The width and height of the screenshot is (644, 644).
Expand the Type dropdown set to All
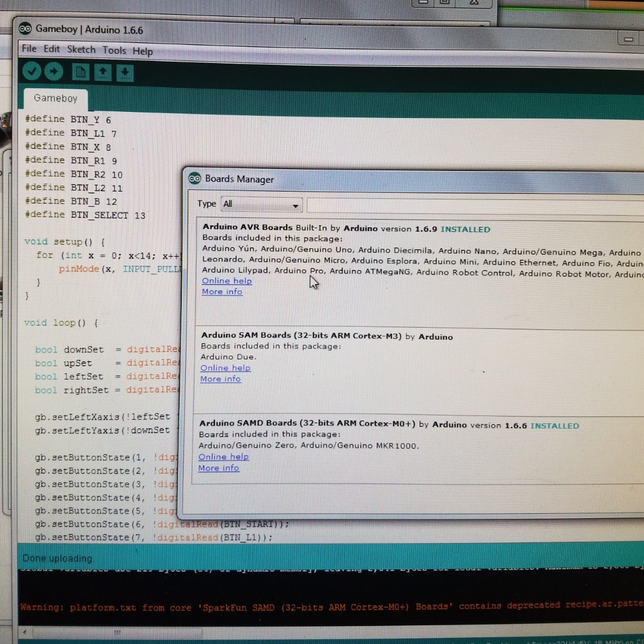point(262,205)
